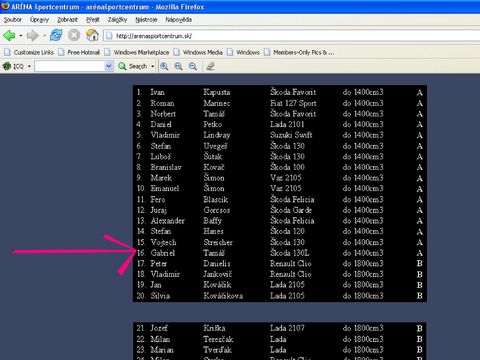
Task: Click the grey Forward arrow button
Action: coord(32,35)
